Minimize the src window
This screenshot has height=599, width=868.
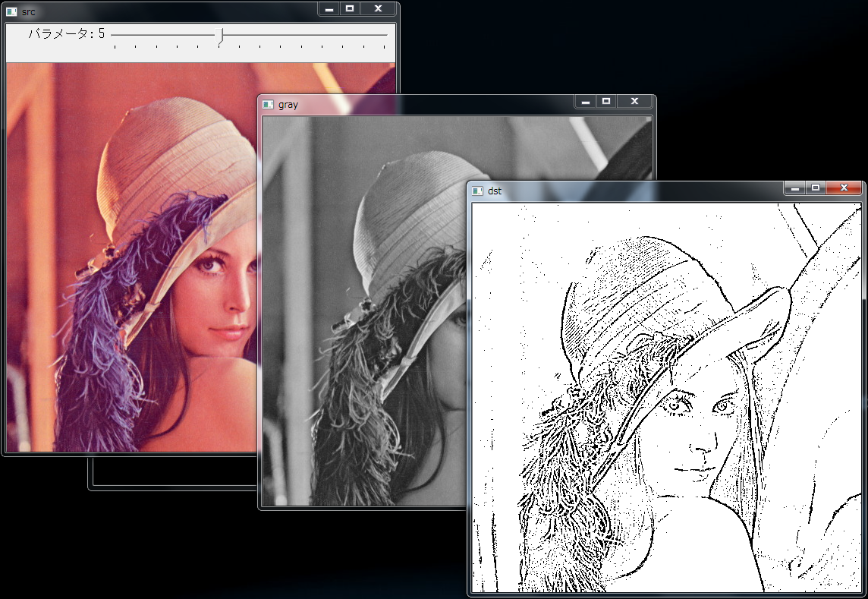pyautogui.click(x=329, y=8)
